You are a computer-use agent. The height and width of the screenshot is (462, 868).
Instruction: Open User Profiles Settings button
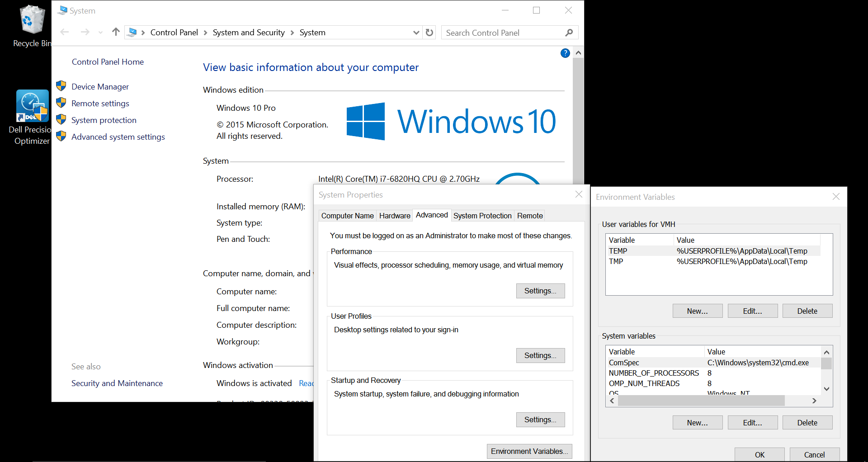coord(541,355)
